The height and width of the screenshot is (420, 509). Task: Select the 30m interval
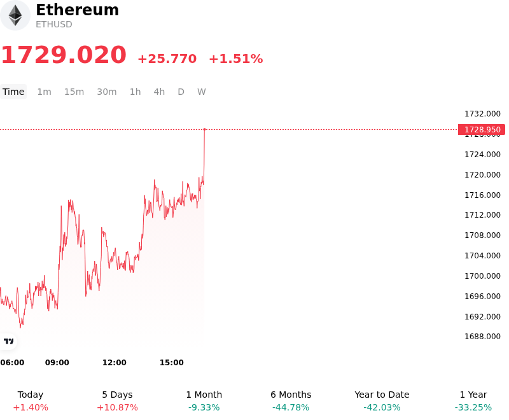pyautogui.click(x=107, y=92)
